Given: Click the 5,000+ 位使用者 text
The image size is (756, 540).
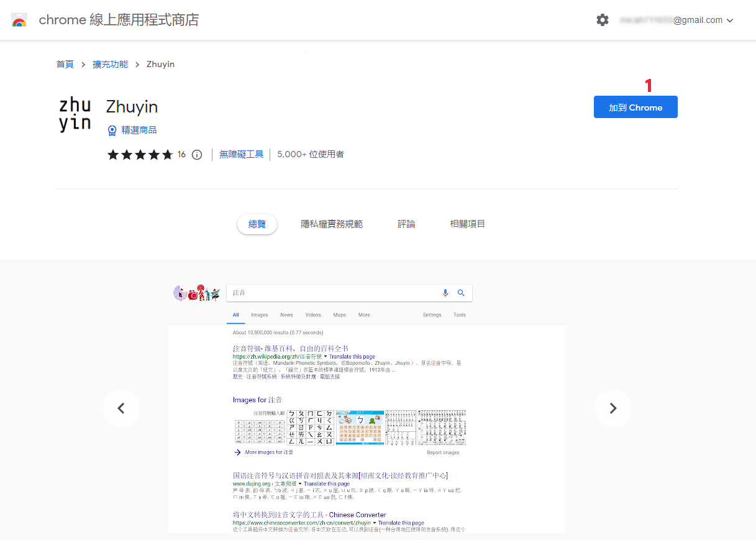Looking at the screenshot, I should pos(311,154).
